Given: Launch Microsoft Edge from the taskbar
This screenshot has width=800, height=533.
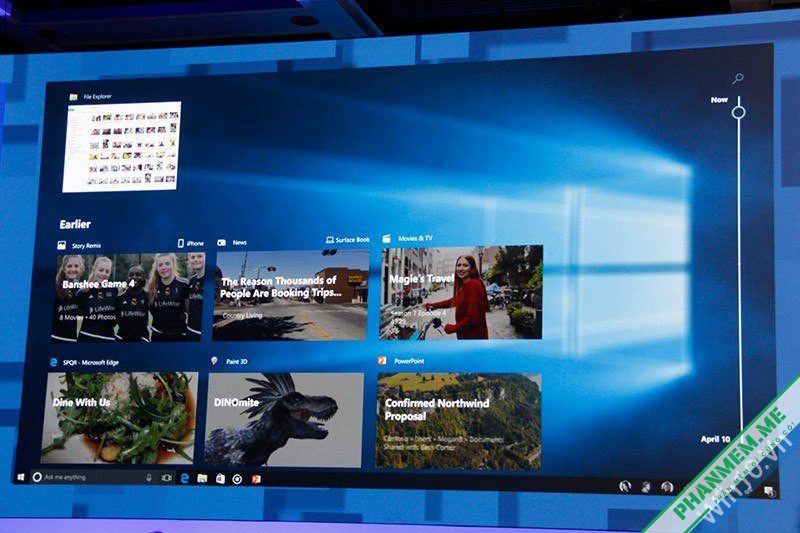Looking at the screenshot, I should (x=185, y=478).
